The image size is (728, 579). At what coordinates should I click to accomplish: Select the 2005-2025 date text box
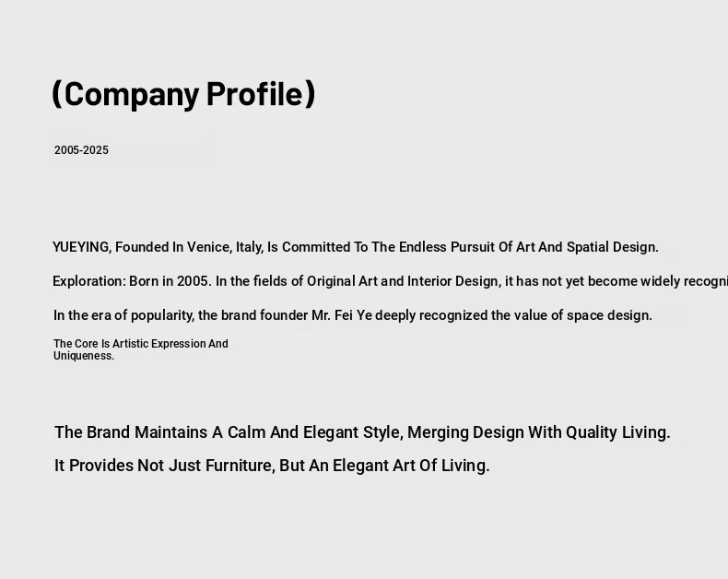pyautogui.click(x=82, y=150)
